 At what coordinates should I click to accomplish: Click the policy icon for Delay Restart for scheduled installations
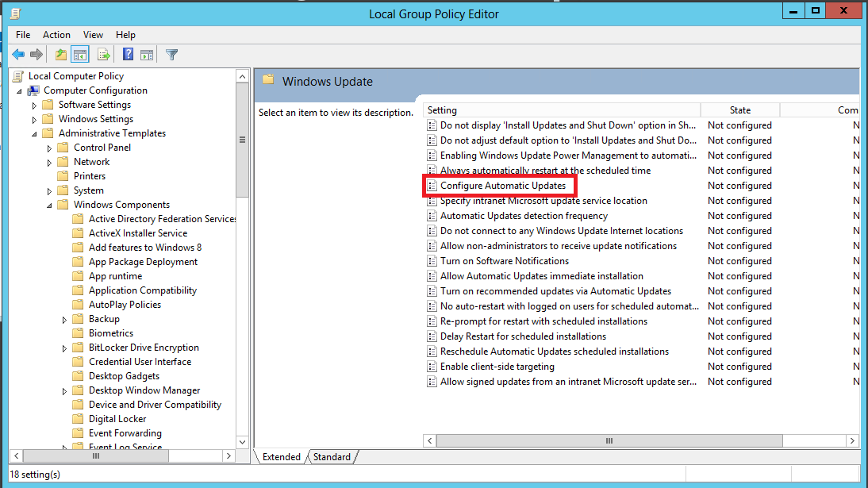pos(432,336)
